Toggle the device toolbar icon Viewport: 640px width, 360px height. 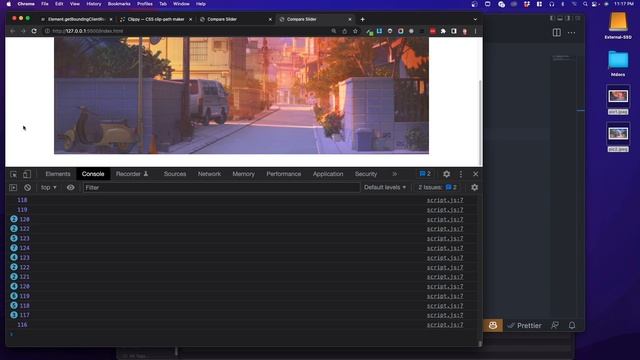[27, 174]
